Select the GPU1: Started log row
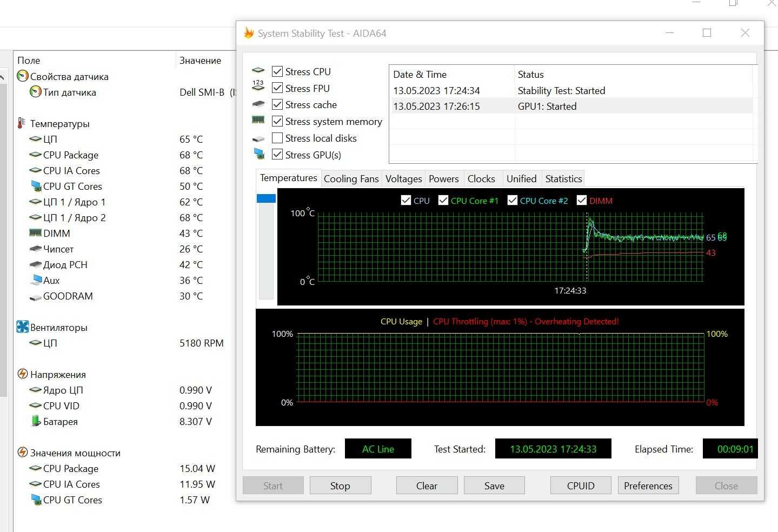This screenshot has width=778, height=532. pyautogui.click(x=571, y=107)
